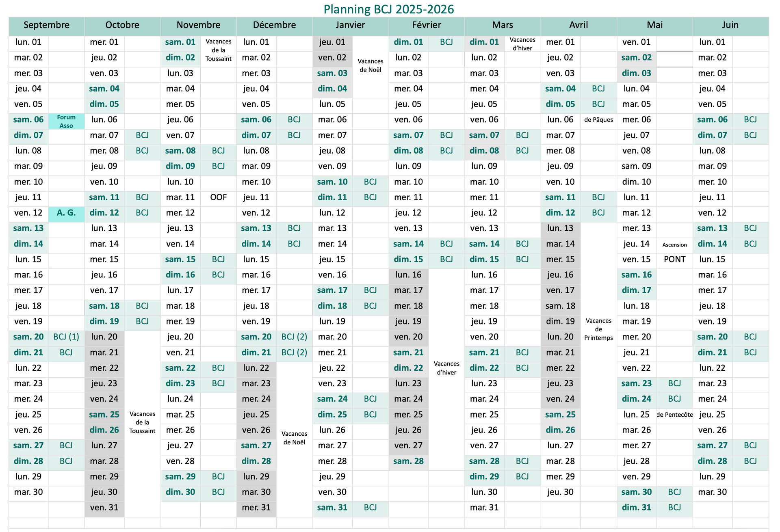Select the Ascension cell in May
The height and width of the screenshot is (532, 780).
(674, 244)
